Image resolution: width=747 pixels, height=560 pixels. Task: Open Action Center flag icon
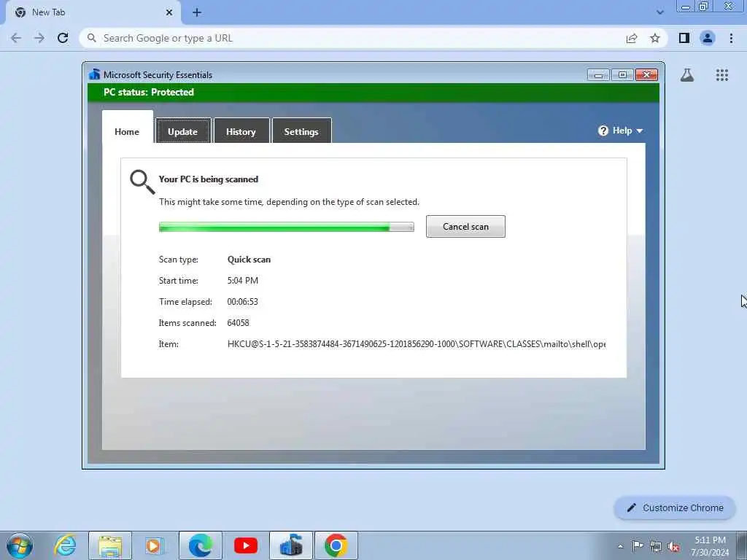pos(638,545)
